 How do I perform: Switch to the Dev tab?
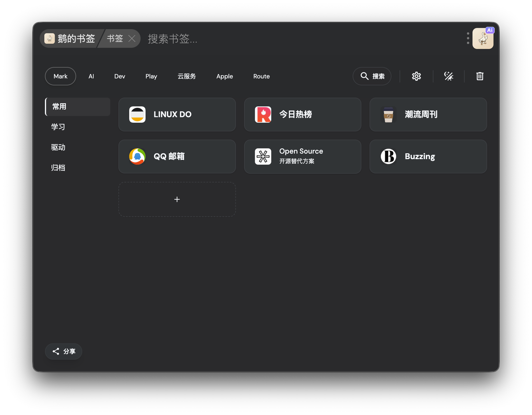[x=120, y=76]
